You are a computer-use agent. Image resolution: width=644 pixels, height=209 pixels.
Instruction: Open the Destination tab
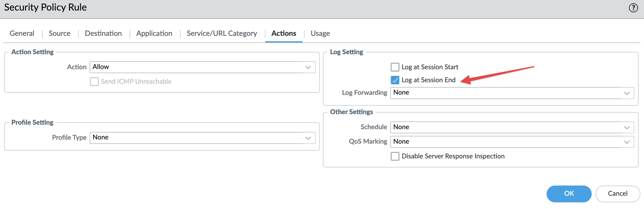coord(103,33)
